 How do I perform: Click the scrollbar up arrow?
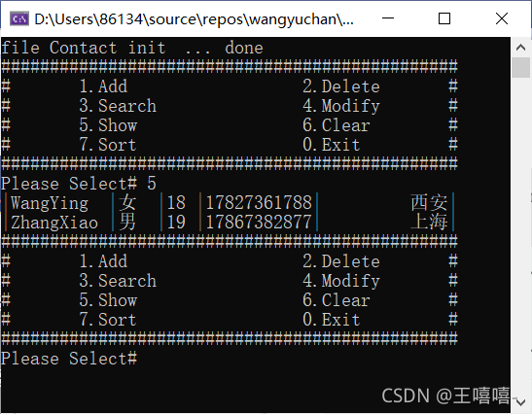coord(520,48)
